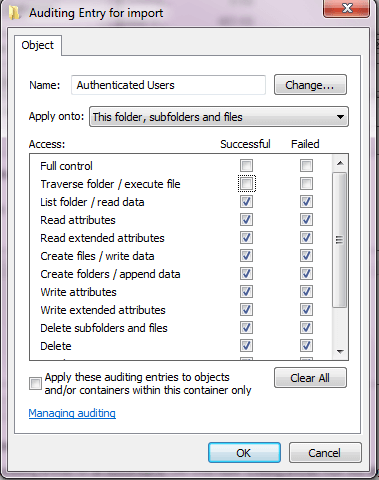
Task: Uncheck Successful for Write extended attributes
Action: pyautogui.click(x=246, y=309)
